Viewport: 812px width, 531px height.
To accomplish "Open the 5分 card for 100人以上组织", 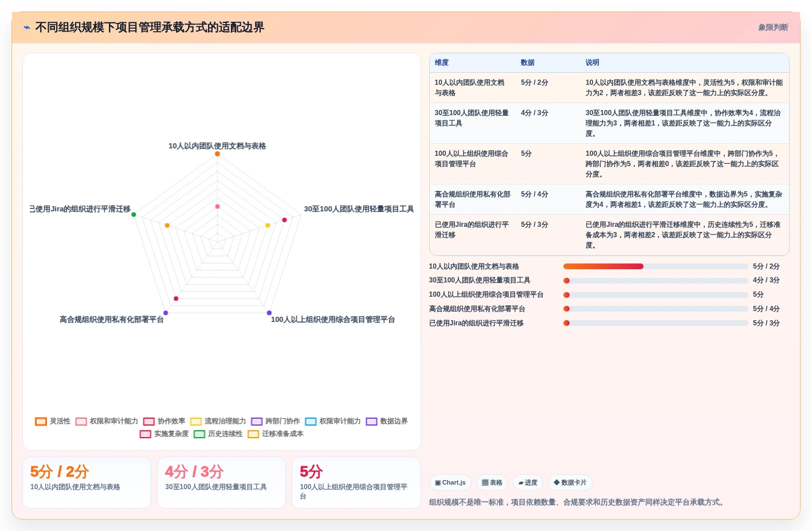I will tap(356, 482).
